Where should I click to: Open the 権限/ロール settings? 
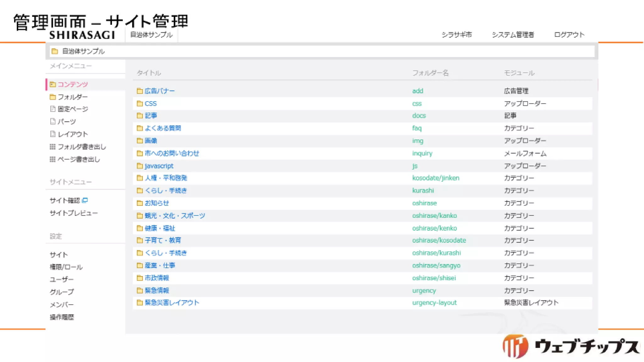pyautogui.click(x=66, y=267)
